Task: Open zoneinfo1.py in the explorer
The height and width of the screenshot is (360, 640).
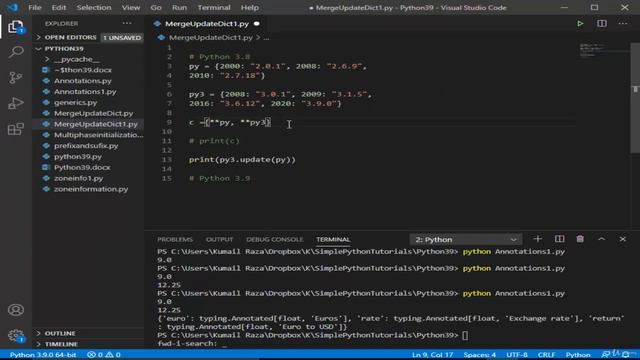Action: click(x=78, y=178)
